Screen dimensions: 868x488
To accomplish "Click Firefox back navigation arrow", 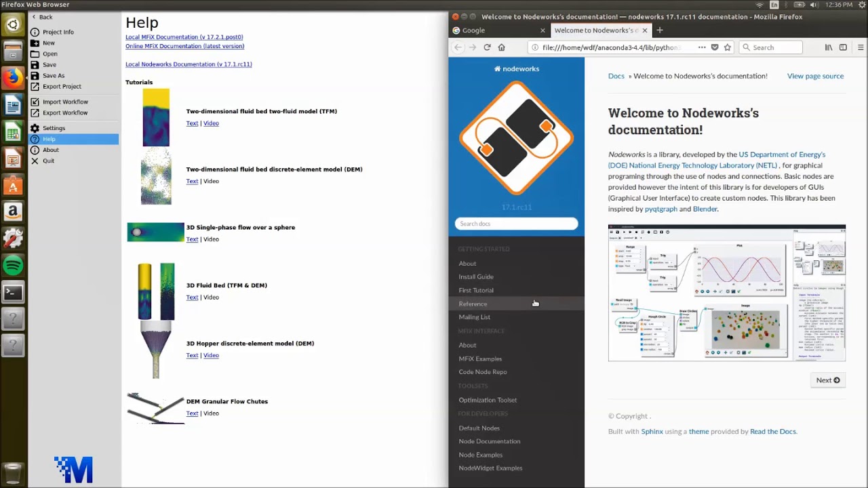I will (458, 47).
